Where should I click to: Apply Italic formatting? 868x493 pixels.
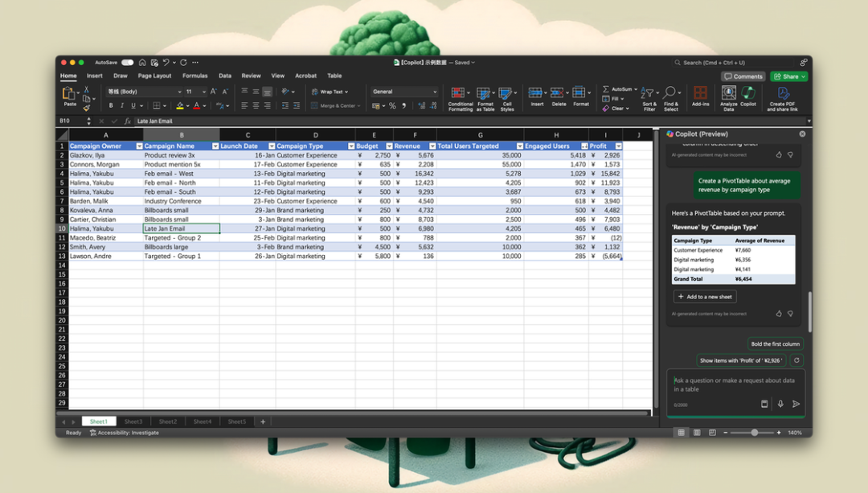pos(122,106)
